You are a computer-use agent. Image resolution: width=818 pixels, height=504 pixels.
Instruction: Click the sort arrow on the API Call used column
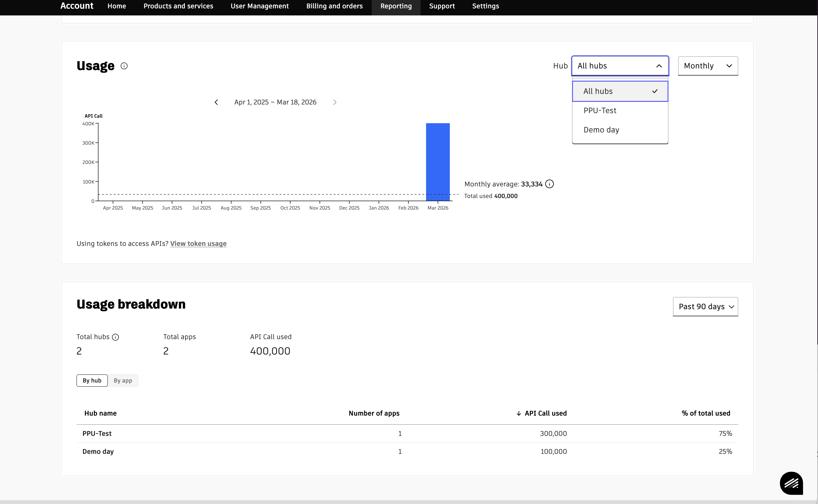tap(519, 413)
